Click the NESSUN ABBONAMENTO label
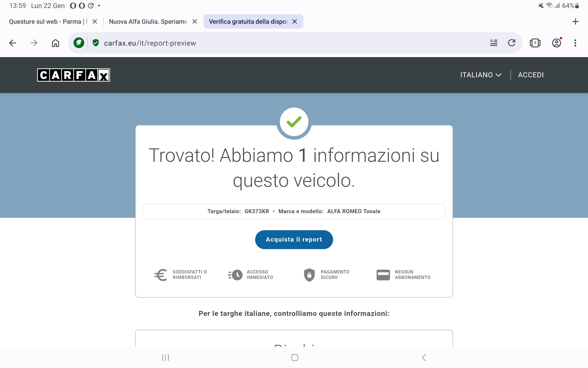Screen dimensions: 588x368 click(413, 275)
